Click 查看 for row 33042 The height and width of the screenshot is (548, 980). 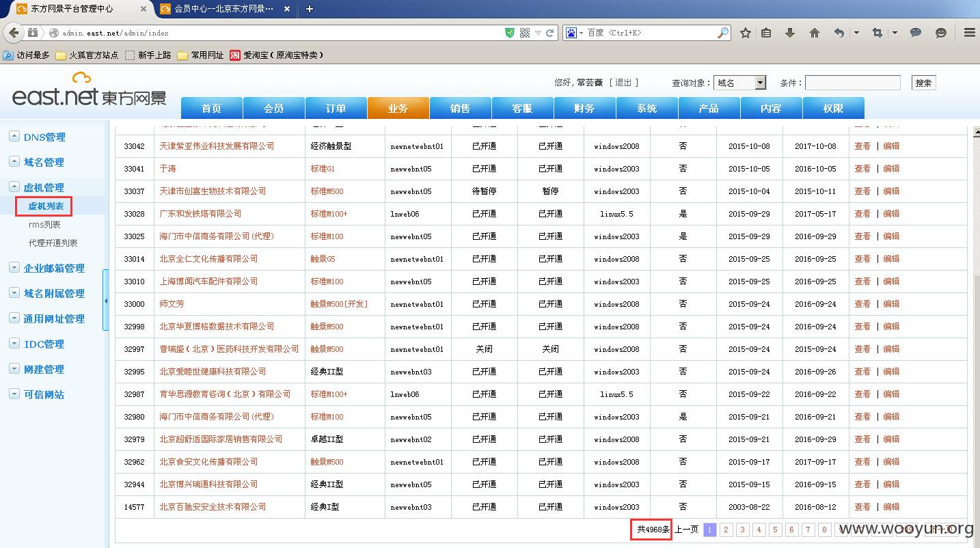(862, 146)
